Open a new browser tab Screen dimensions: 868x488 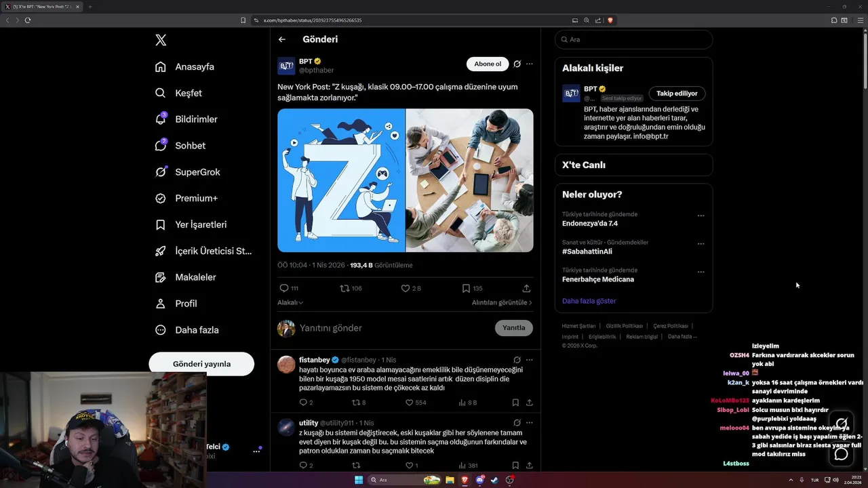(90, 7)
